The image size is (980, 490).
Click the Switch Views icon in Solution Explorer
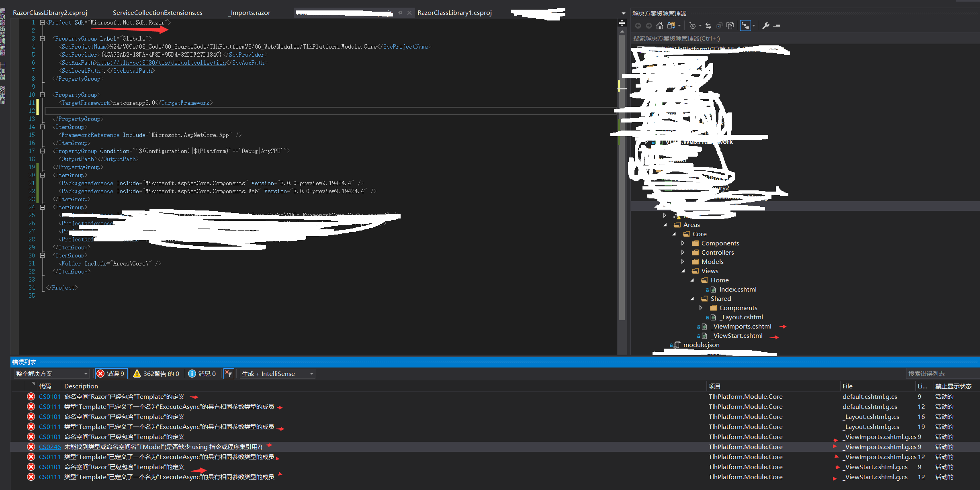click(671, 26)
